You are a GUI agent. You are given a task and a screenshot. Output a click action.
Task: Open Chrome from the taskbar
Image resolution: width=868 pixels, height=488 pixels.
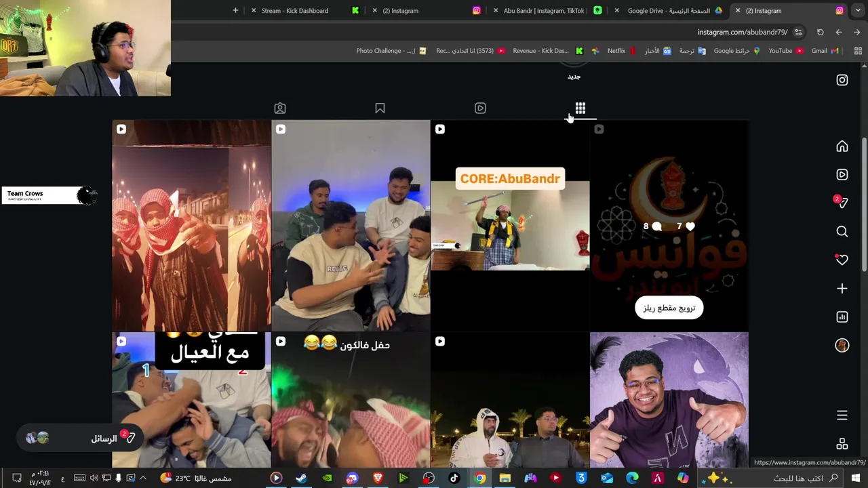coord(479,478)
